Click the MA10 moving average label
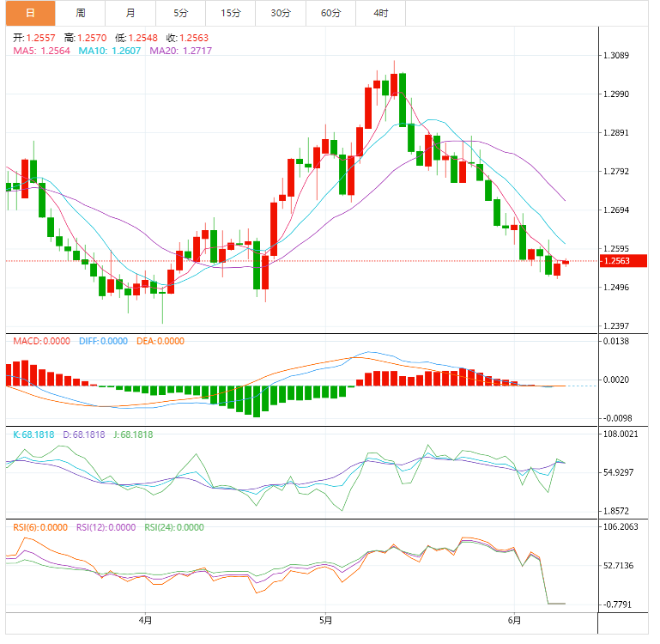Viewport: 660px width, 644px height. [x=111, y=51]
